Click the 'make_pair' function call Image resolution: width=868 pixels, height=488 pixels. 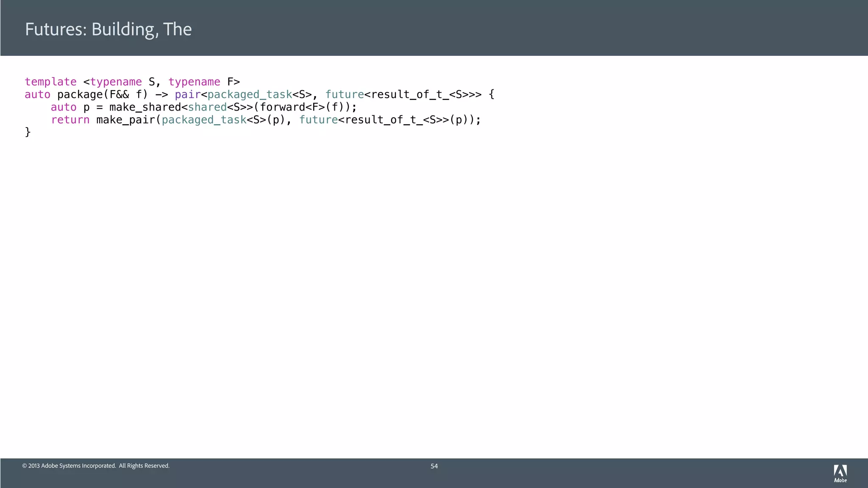pos(125,120)
